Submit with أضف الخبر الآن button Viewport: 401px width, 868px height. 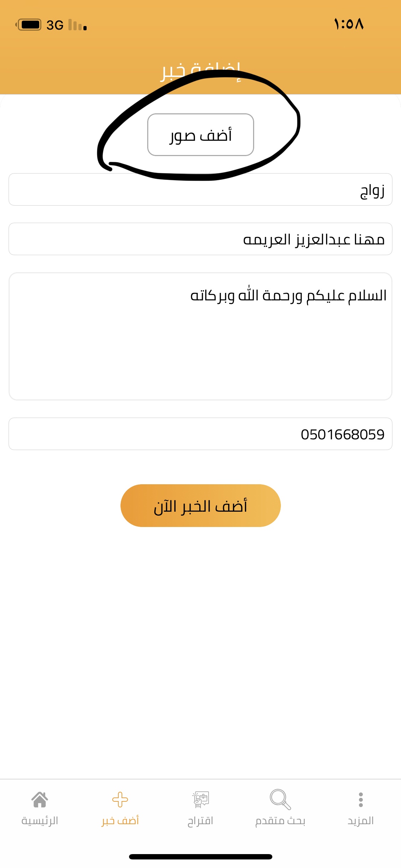(x=200, y=505)
